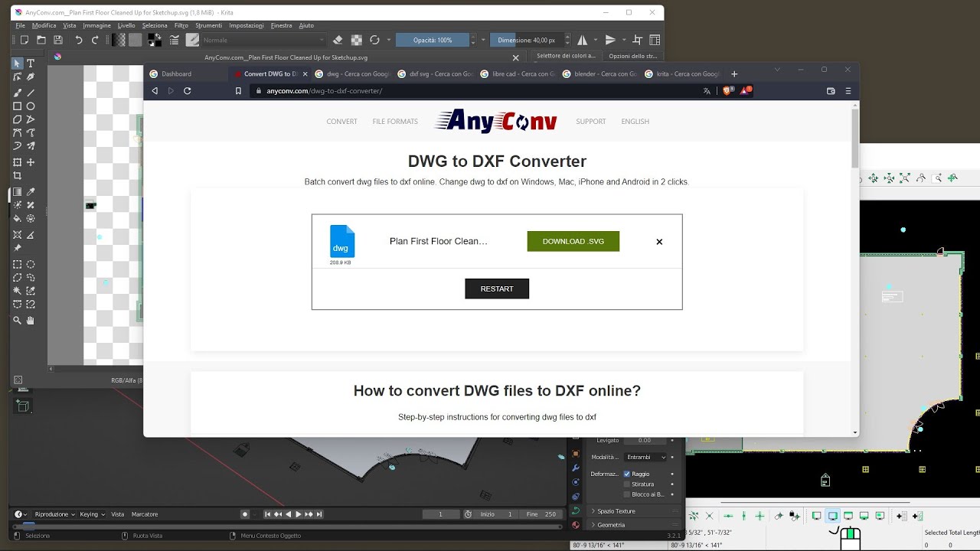980x551 pixels.
Task: Toggle horizontal mirror tool in Krita
Action: [x=582, y=40]
